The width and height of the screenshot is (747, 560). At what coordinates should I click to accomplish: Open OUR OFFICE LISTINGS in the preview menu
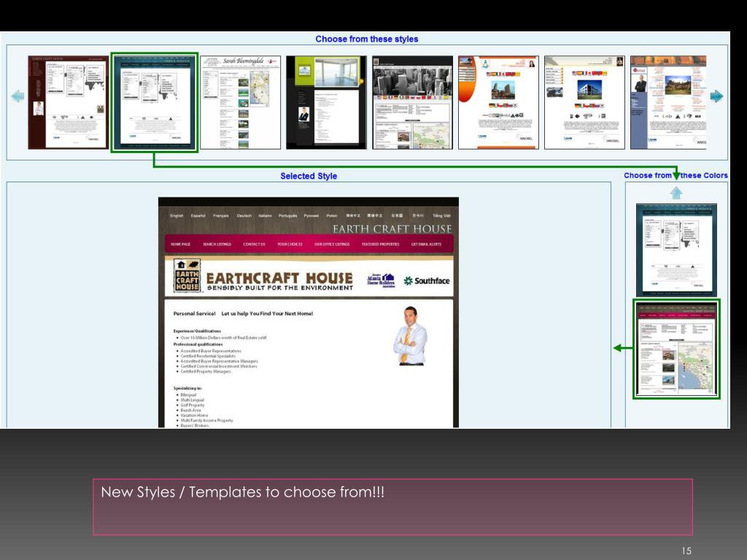[332, 244]
